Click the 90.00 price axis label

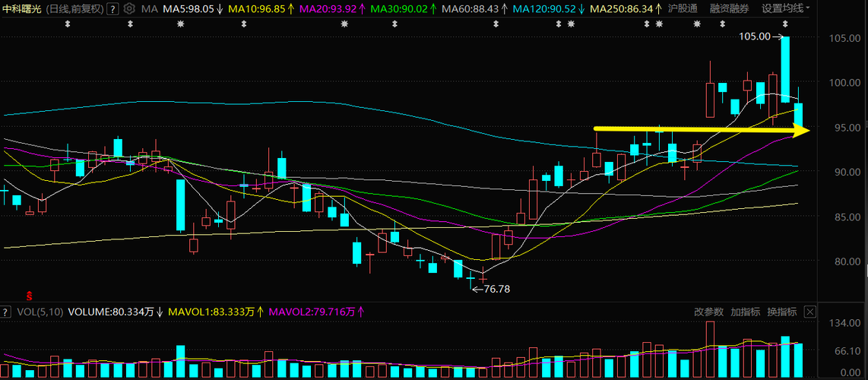[x=849, y=172]
